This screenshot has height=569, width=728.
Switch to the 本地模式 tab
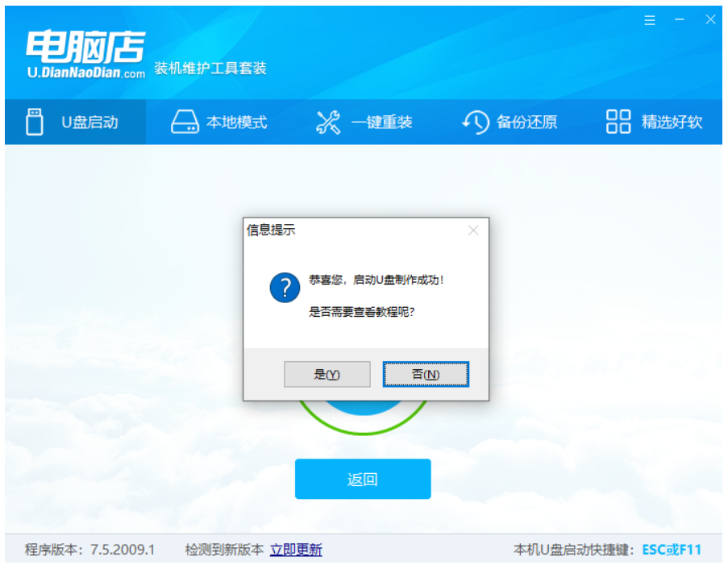pyautogui.click(x=219, y=122)
